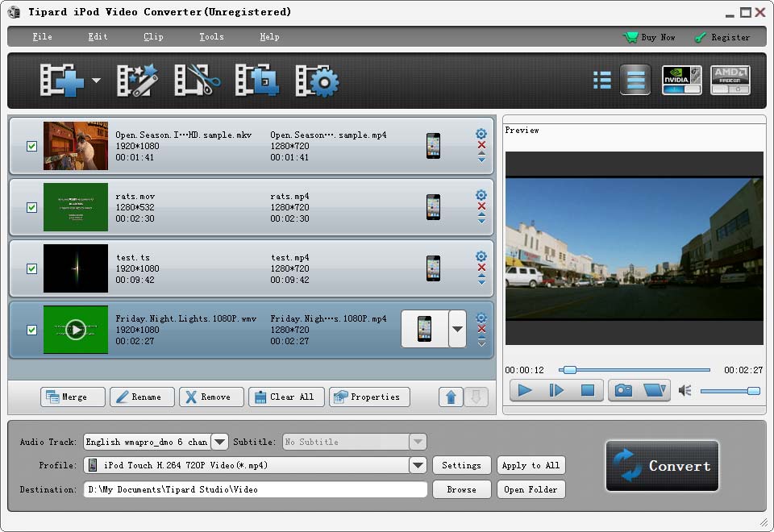Uncheck the Open.Season sample.mkv checkbox

(31, 146)
